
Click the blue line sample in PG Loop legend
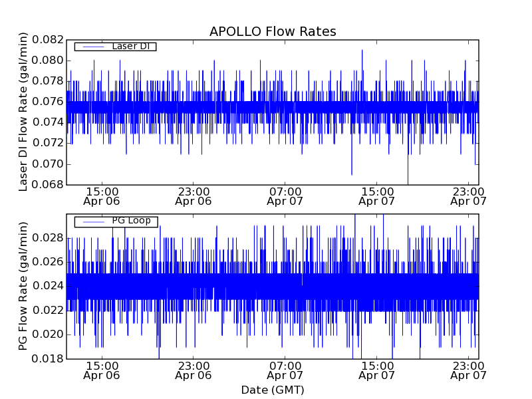click(93, 222)
